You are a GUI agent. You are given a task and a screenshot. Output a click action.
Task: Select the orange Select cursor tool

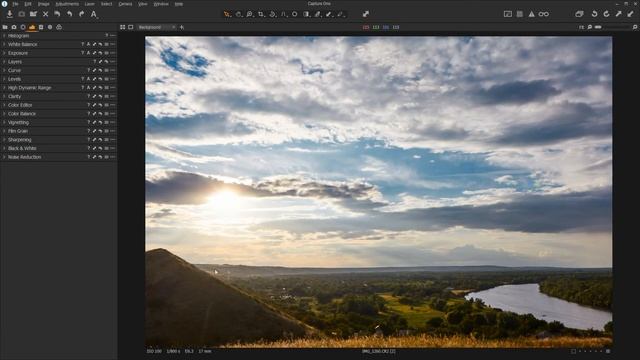227,14
